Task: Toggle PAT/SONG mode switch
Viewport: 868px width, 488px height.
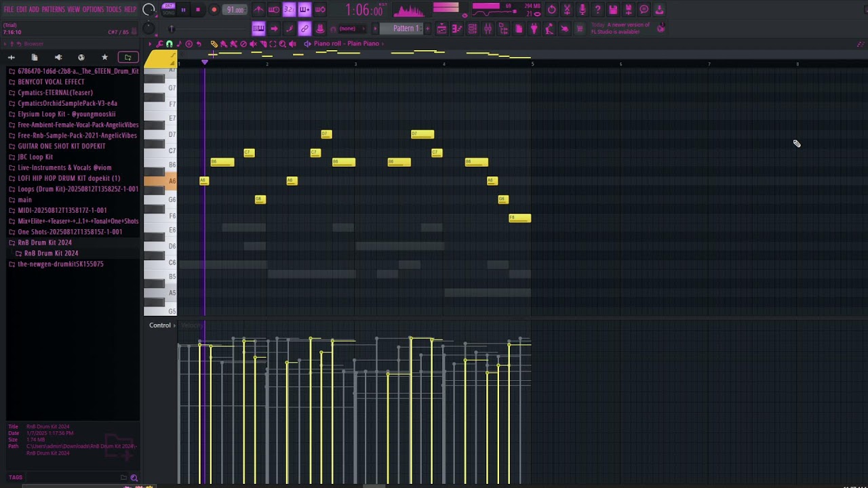Action: pos(168,9)
